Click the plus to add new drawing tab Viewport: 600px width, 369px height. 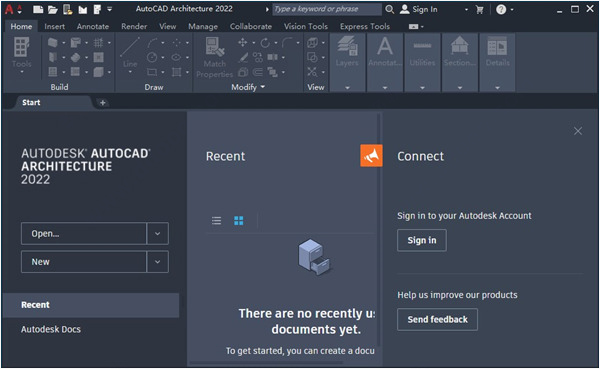pyautogui.click(x=103, y=103)
